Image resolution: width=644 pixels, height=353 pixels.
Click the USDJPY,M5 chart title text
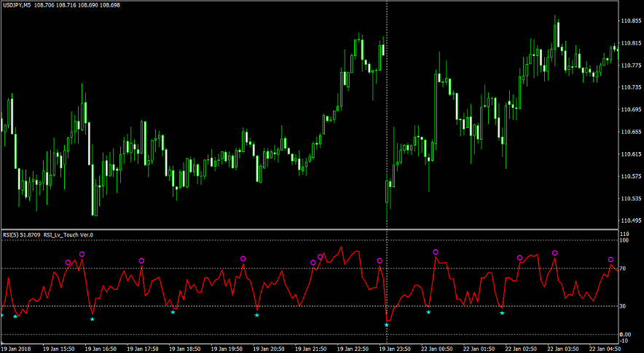(17, 5)
